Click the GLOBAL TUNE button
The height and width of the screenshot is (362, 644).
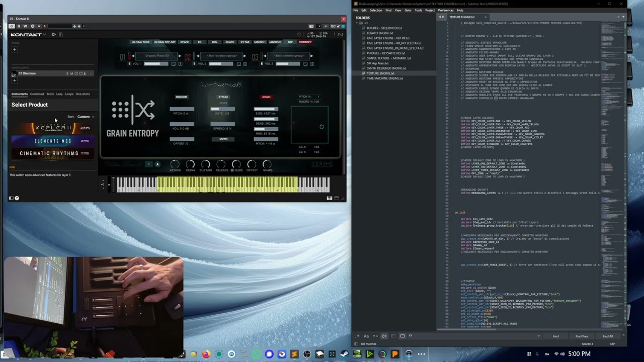141,42
